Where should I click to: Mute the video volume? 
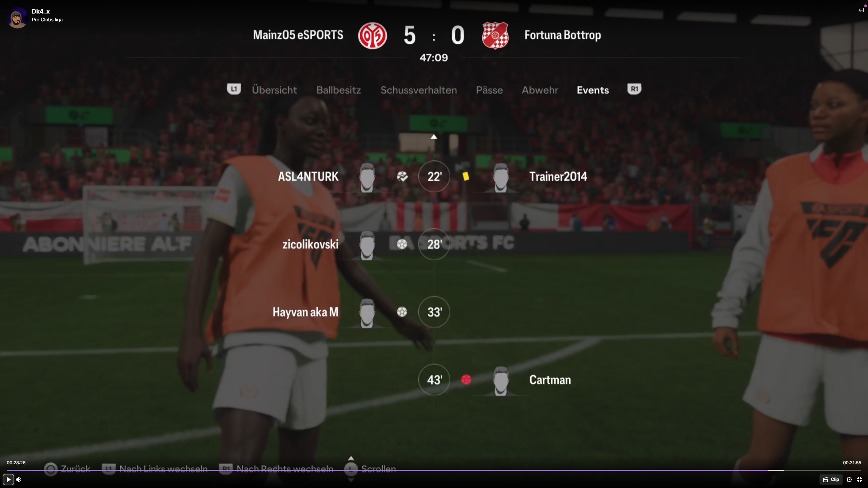tap(19, 480)
